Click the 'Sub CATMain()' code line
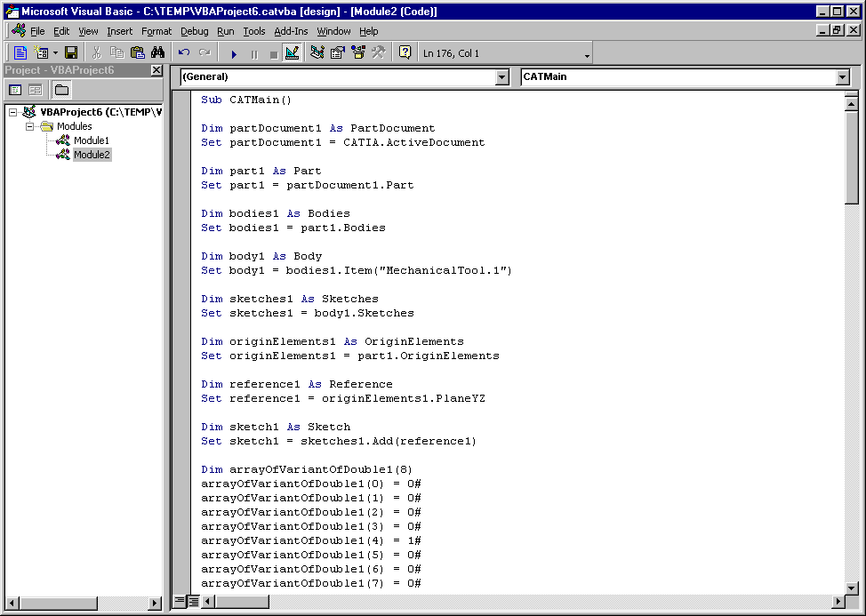Screen dimensions: 866x616 245,100
